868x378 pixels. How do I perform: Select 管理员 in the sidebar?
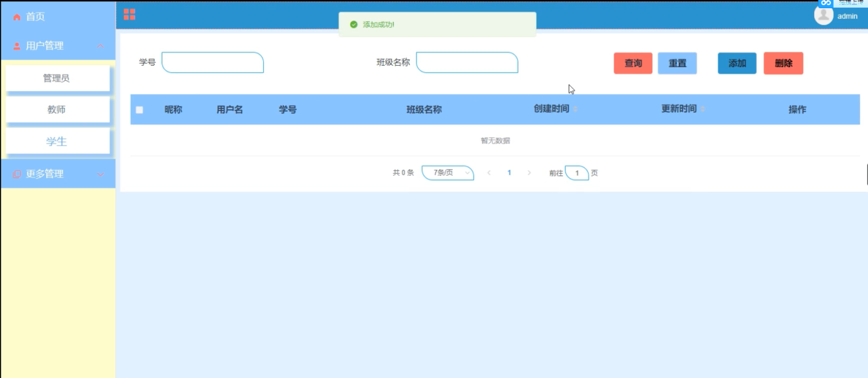tap(57, 78)
